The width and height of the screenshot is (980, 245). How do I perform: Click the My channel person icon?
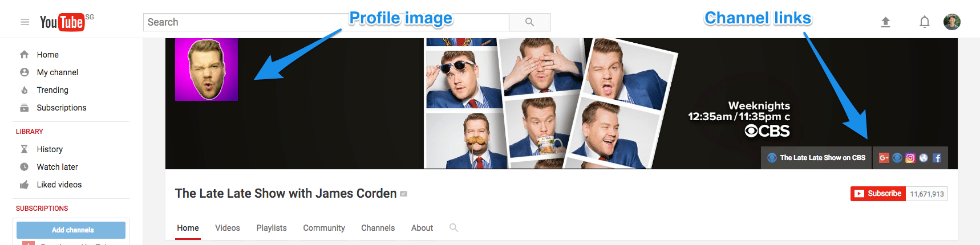tap(24, 72)
